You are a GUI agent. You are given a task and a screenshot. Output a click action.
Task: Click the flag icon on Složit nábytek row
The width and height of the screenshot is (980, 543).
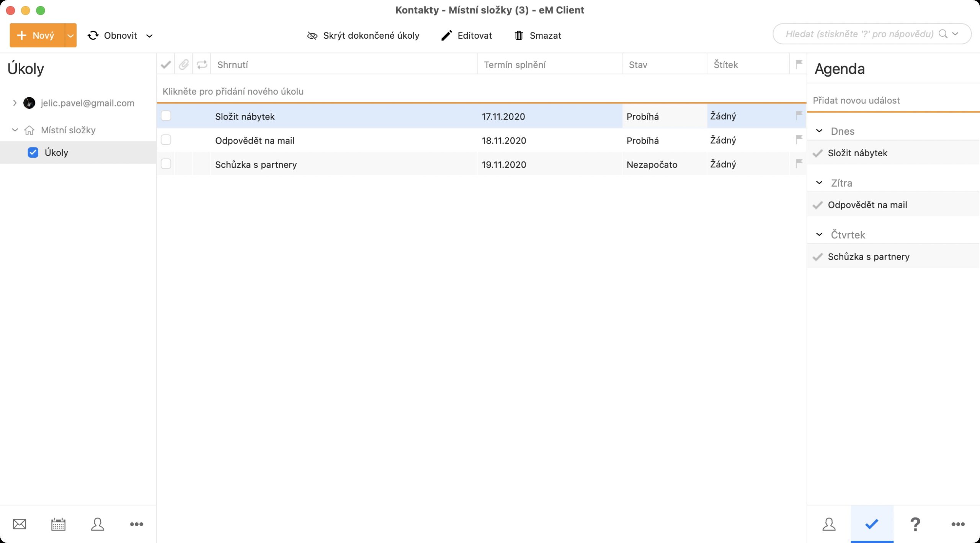tap(799, 115)
